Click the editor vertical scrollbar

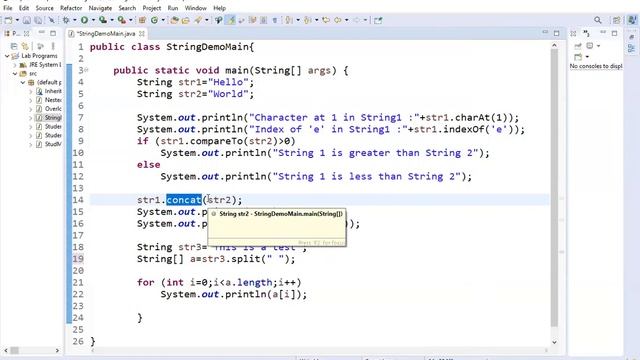click(x=554, y=188)
